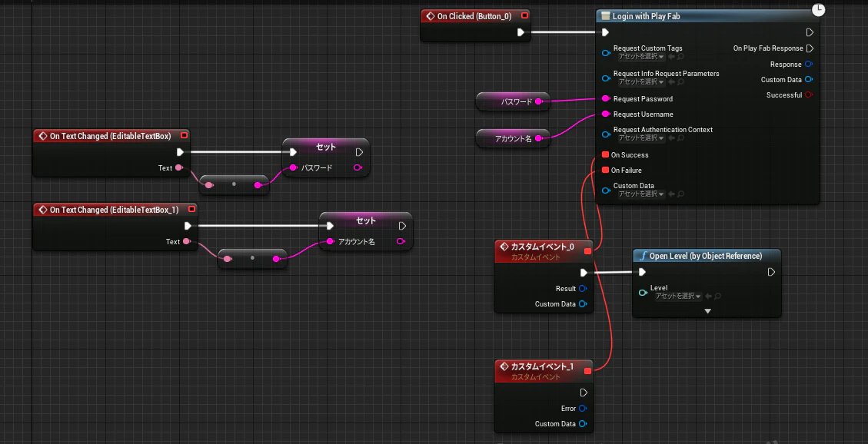Click the Request Username input pin
This screenshot has width=868, height=444.
606,114
